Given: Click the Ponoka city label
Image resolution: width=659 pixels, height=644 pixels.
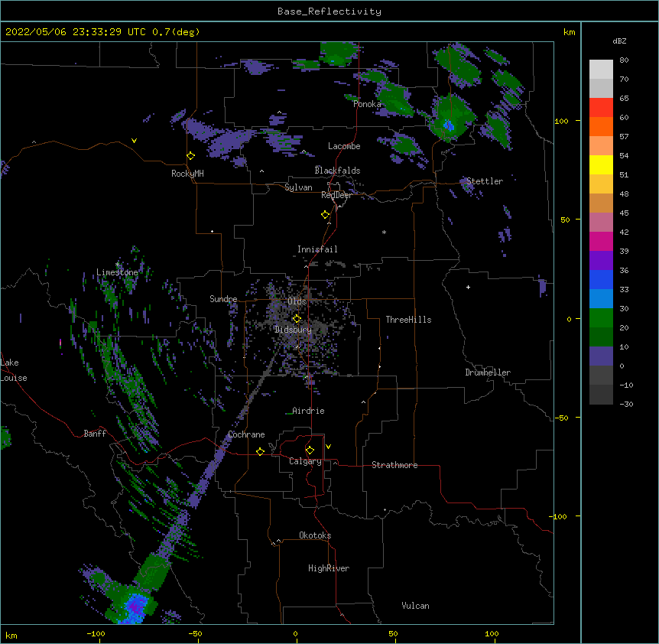Looking at the screenshot, I should [x=367, y=104].
